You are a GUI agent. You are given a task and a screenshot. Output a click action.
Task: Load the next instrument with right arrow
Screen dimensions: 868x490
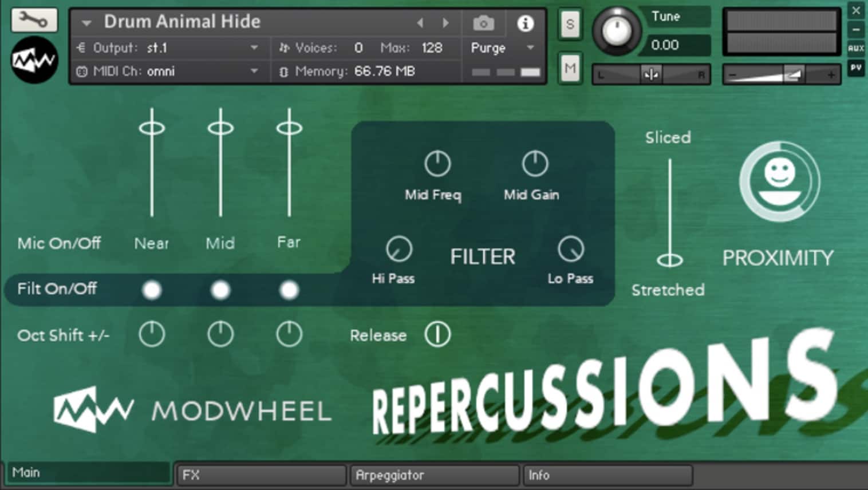[x=445, y=23]
